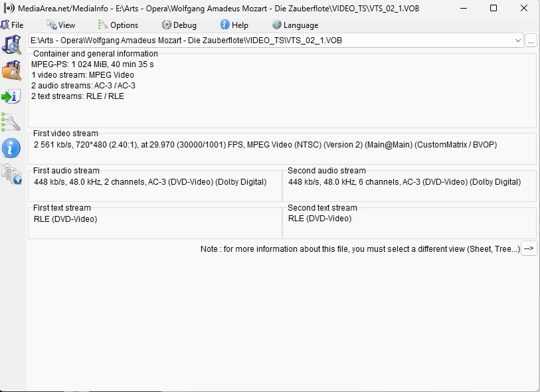Maximize the MediaInfo window

coord(494,8)
